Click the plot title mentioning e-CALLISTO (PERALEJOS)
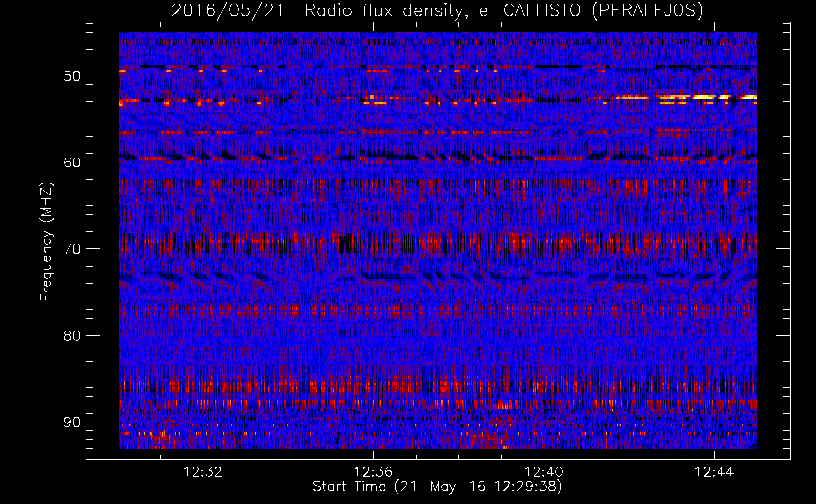 pos(437,10)
